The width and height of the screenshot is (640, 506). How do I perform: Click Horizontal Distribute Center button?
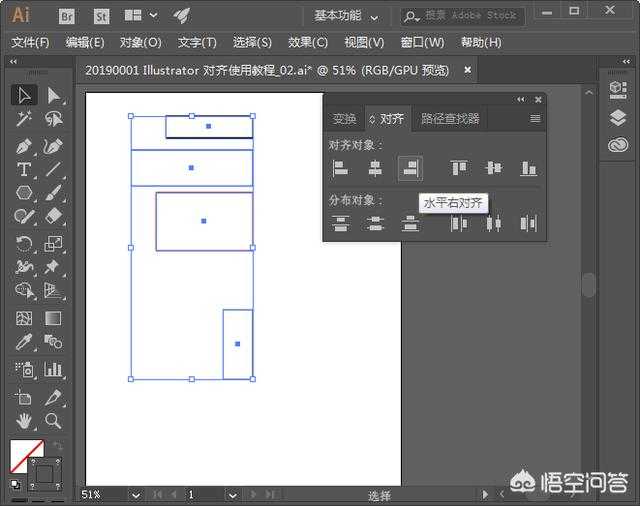tap(494, 224)
